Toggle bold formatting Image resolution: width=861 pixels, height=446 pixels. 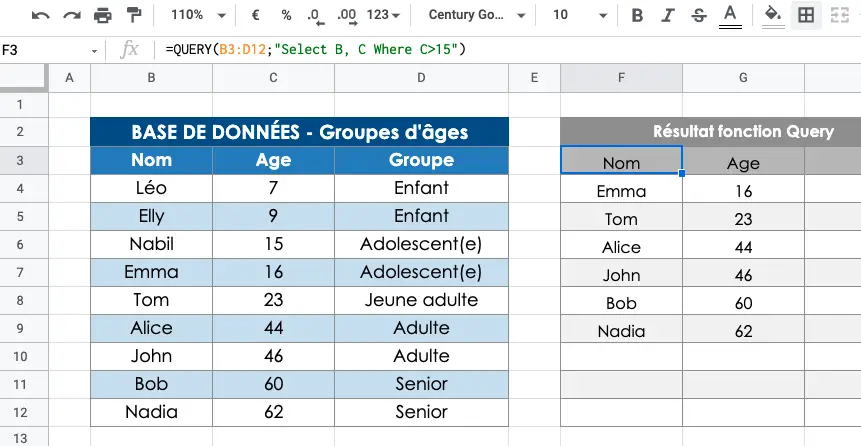coord(637,15)
